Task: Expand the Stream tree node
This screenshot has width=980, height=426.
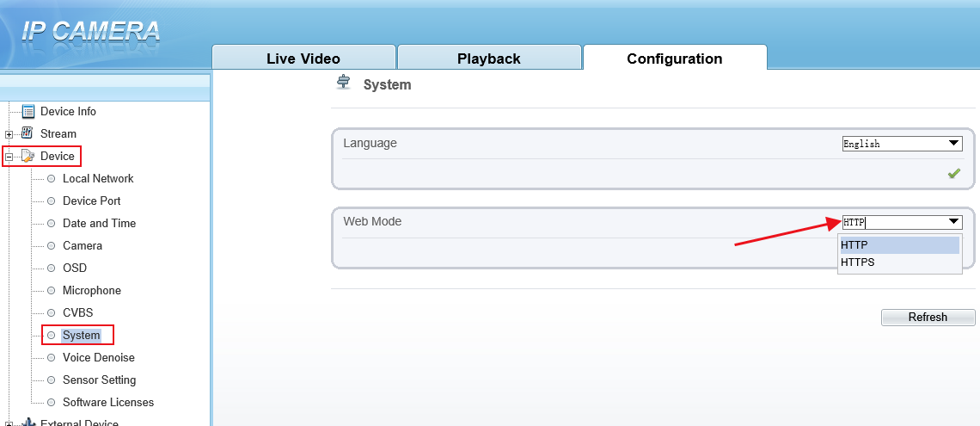Action: click(9, 134)
